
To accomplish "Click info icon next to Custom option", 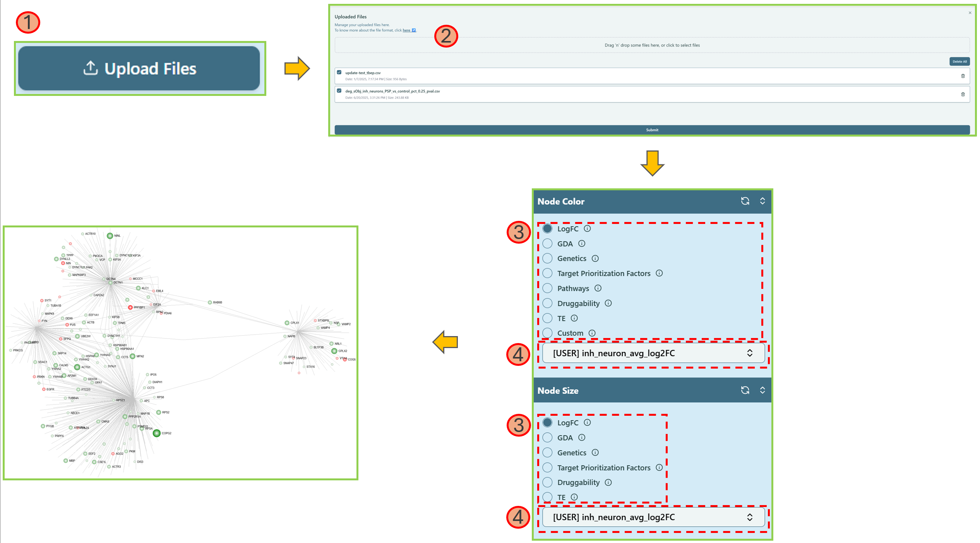I will [592, 333].
